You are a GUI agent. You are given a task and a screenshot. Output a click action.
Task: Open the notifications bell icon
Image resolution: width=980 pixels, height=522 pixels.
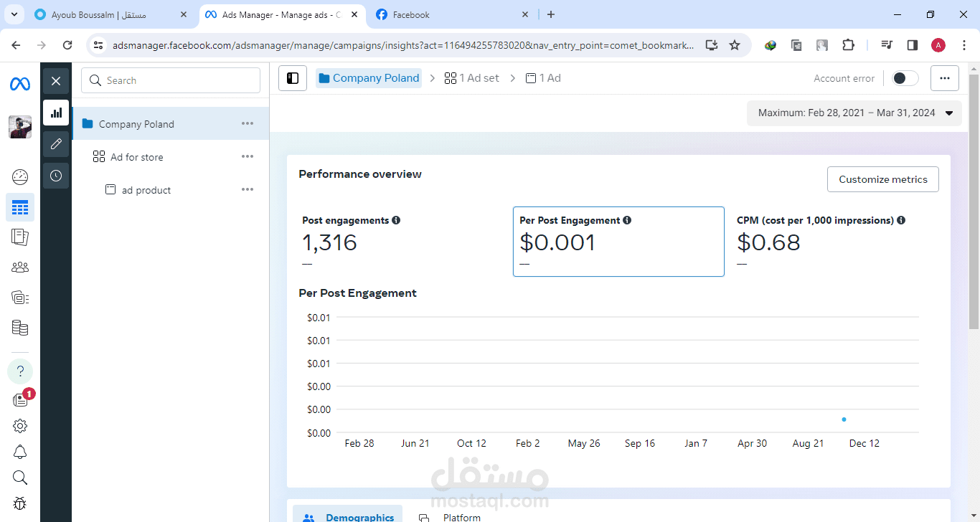tap(20, 452)
